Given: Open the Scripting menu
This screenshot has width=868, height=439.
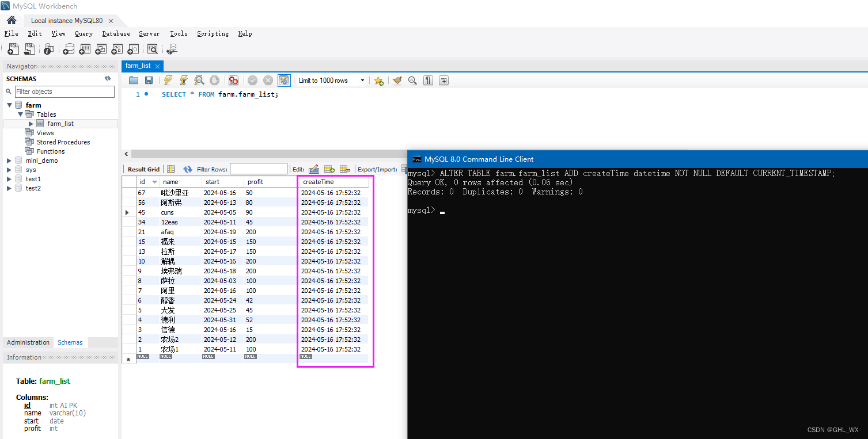Looking at the screenshot, I should click(x=213, y=33).
